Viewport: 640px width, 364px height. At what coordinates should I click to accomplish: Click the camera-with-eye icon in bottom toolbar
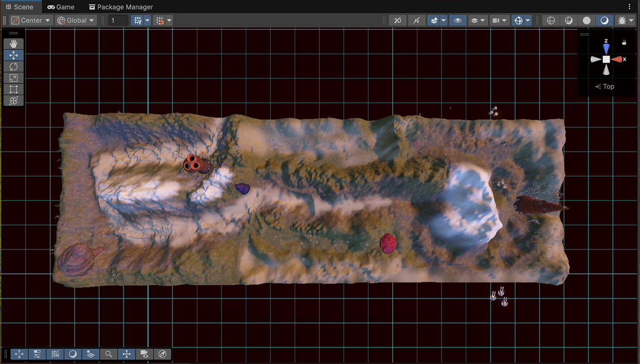[x=144, y=354]
